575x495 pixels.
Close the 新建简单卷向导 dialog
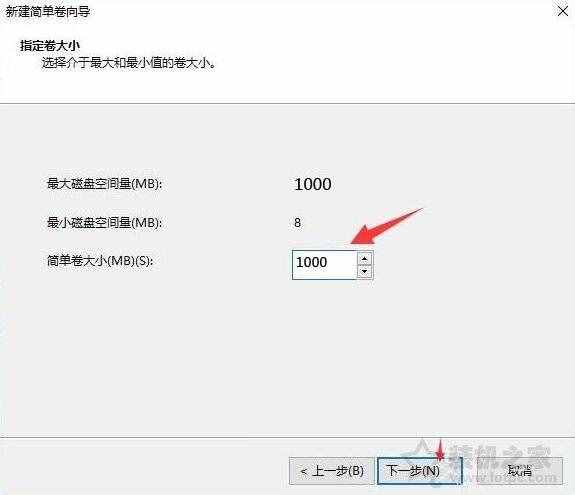[563, 11]
